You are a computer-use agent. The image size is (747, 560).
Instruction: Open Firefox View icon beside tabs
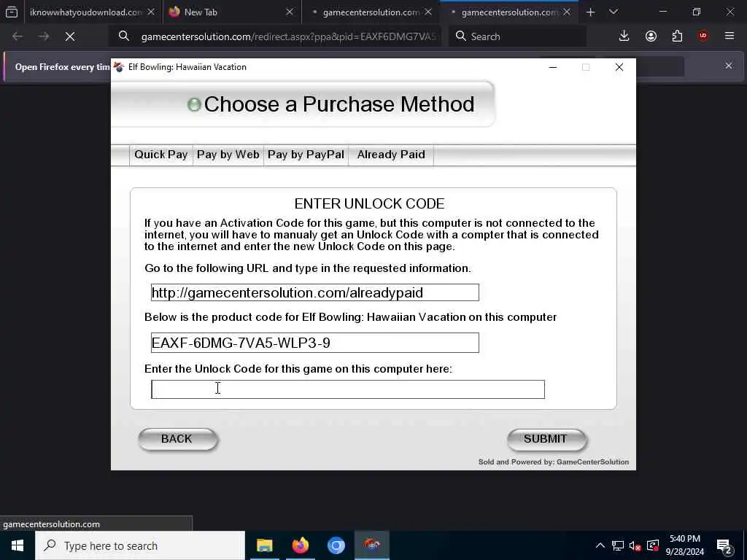click(x=12, y=12)
